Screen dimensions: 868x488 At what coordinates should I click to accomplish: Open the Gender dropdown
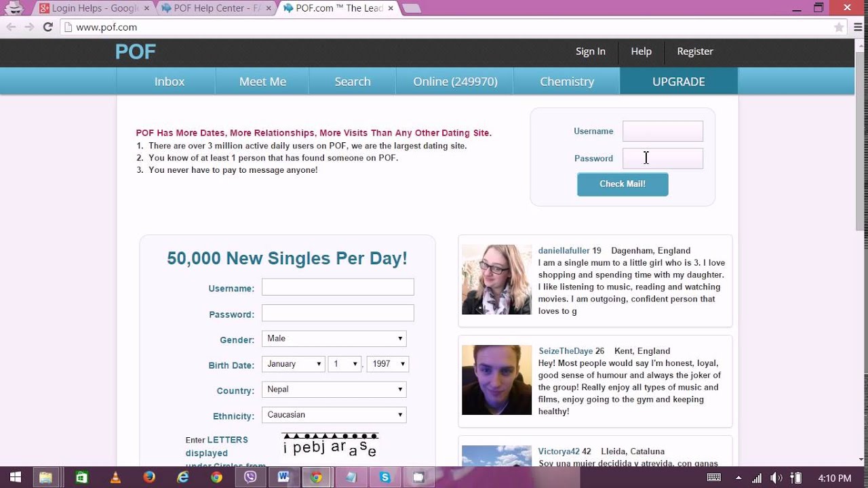tap(334, 338)
